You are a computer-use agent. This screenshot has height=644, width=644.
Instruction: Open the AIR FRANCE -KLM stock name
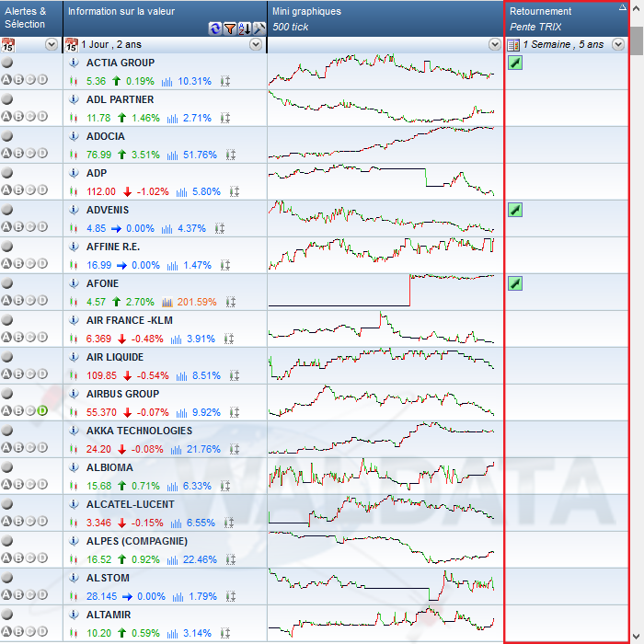coord(130,320)
